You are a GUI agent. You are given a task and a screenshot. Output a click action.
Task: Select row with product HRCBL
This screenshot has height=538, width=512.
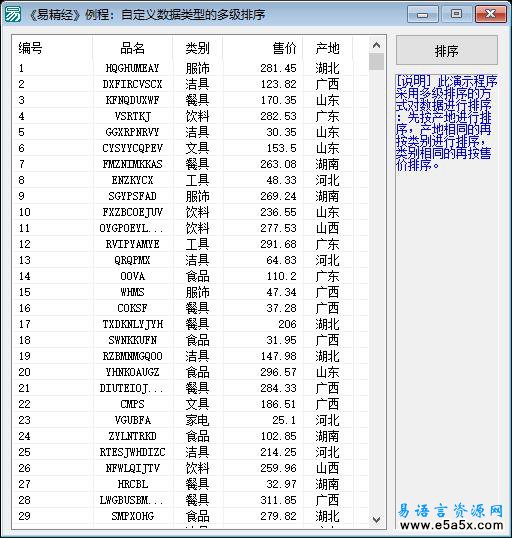click(x=191, y=484)
